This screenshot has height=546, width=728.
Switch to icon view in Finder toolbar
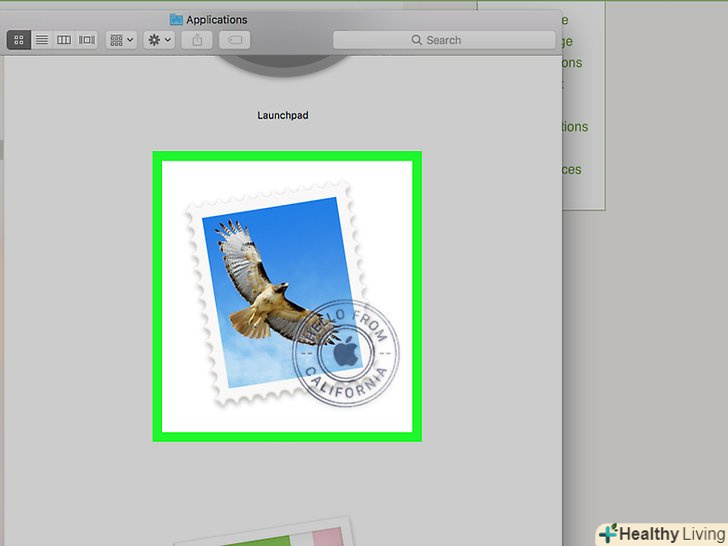click(19, 40)
